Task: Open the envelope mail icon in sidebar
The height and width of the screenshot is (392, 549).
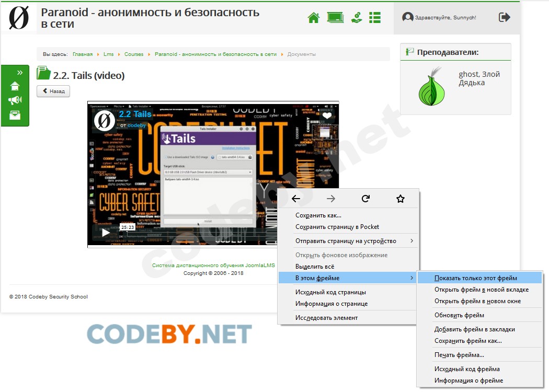Action: (x=15, y=115)
